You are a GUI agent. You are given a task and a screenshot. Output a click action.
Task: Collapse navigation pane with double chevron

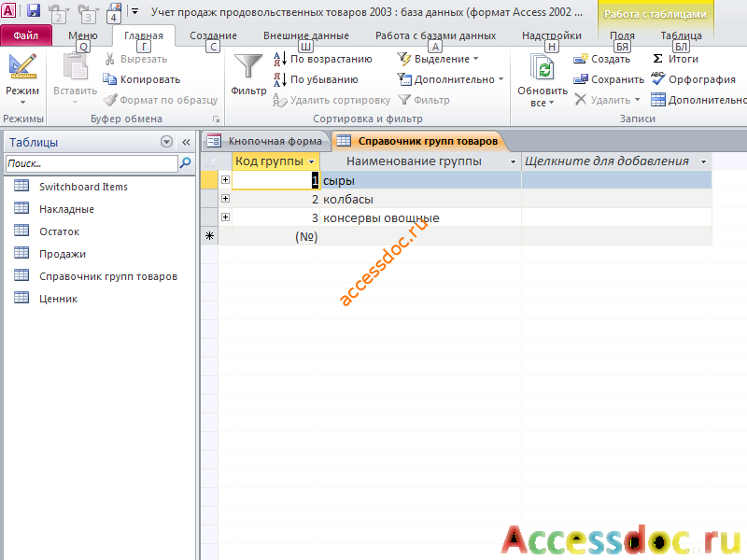point(186,142)
